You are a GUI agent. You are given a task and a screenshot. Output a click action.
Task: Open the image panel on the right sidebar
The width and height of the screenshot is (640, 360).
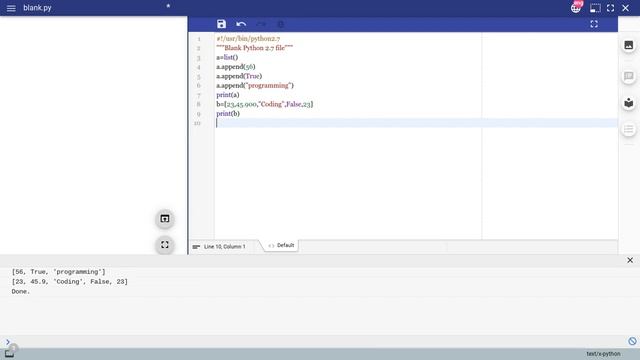pyautogui.click(x=629, y=45)
